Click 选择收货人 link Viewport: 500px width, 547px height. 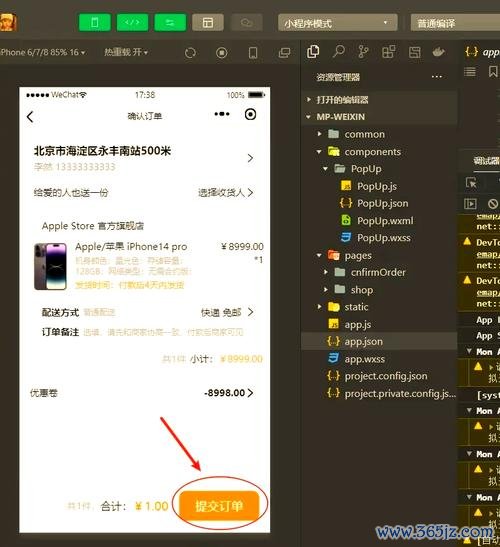click(x=225, y=193)
